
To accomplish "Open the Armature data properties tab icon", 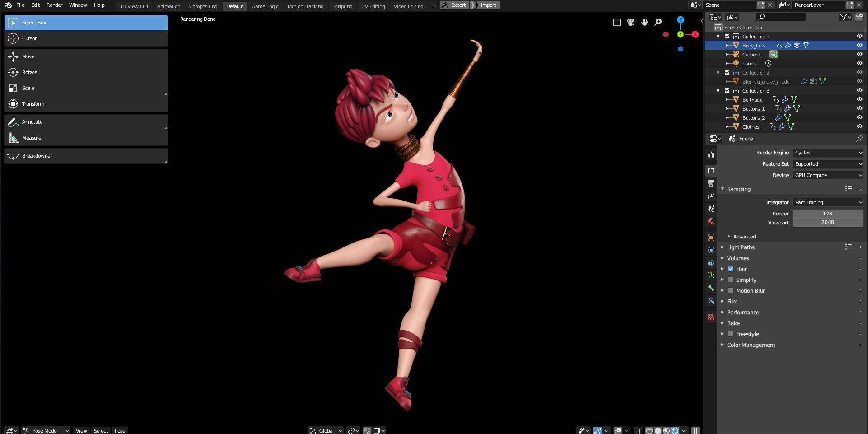I will pyautogui.click(x=711, y=275).
